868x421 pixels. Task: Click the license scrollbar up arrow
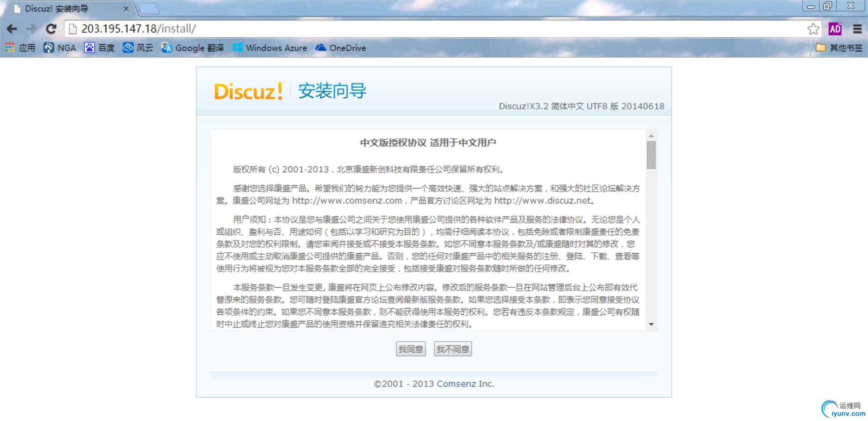click(x=651, y=136)
